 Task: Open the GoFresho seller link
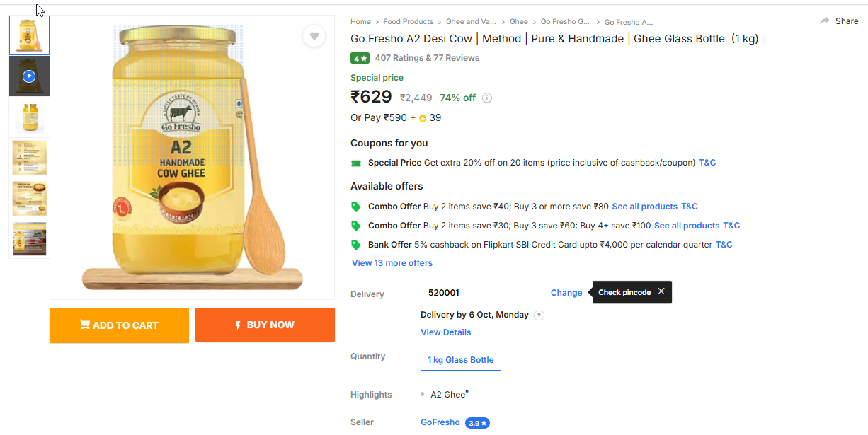440,422
